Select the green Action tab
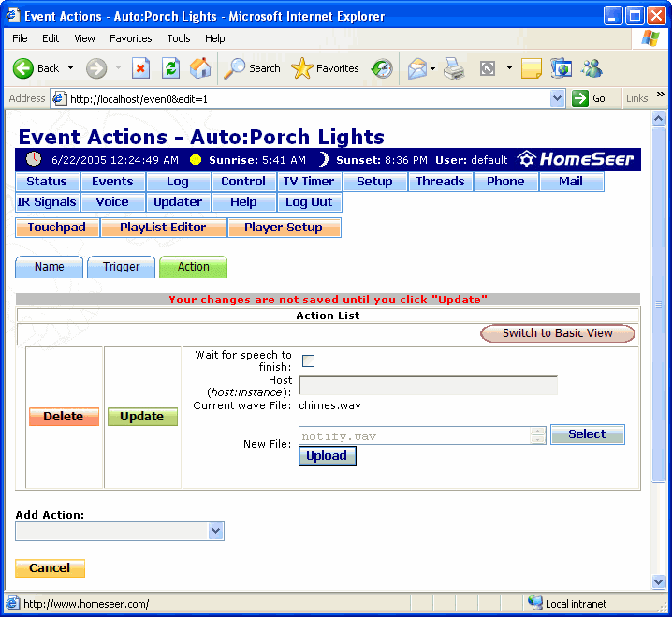The height and width of the screenshot is (617, 672). coord(194,267)
